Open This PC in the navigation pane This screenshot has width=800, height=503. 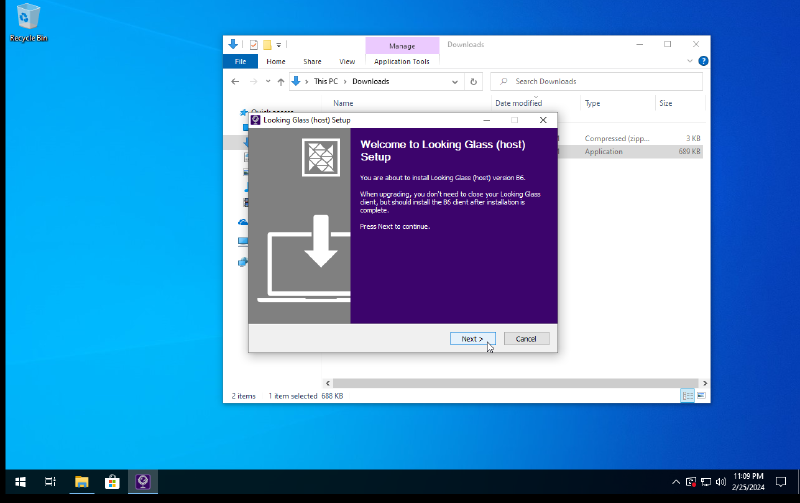tap(243, 241)
